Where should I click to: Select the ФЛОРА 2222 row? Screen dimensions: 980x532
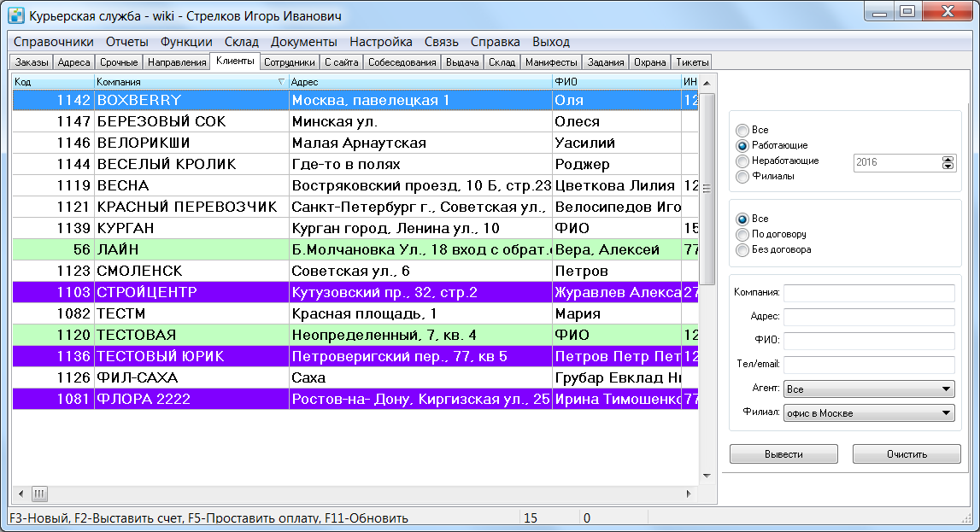coord(355,399)
